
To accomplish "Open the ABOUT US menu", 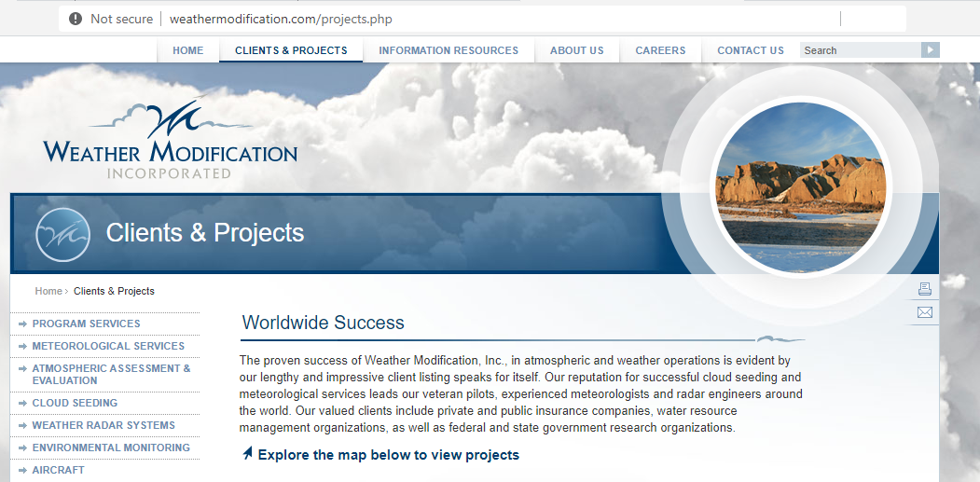I will [x=577, y=50].
